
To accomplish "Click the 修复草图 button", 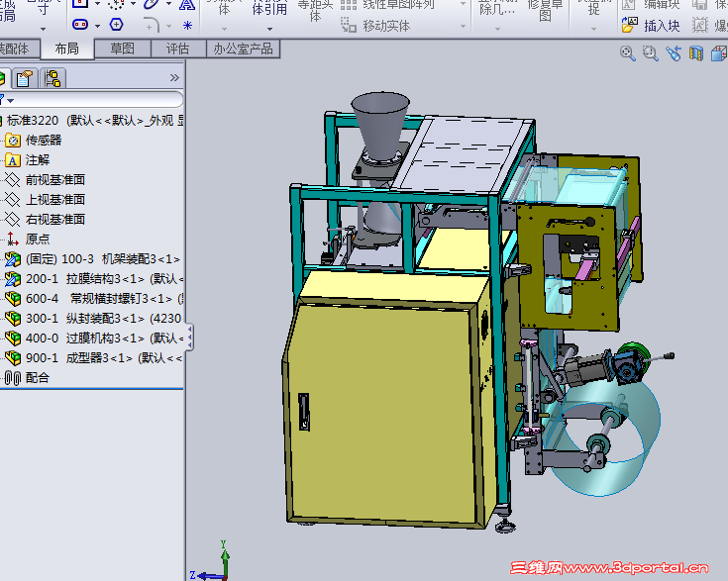I will [x=545, y=10].
